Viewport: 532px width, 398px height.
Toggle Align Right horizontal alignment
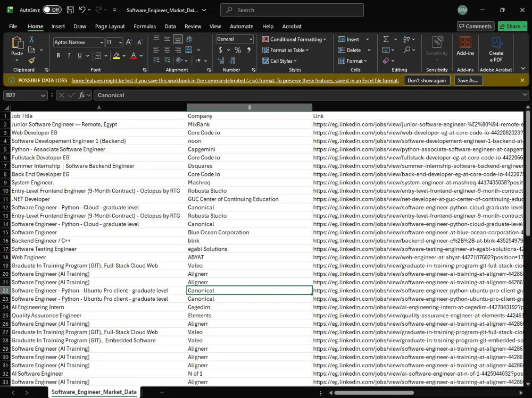pyautogui.click(x=178, y=50)
